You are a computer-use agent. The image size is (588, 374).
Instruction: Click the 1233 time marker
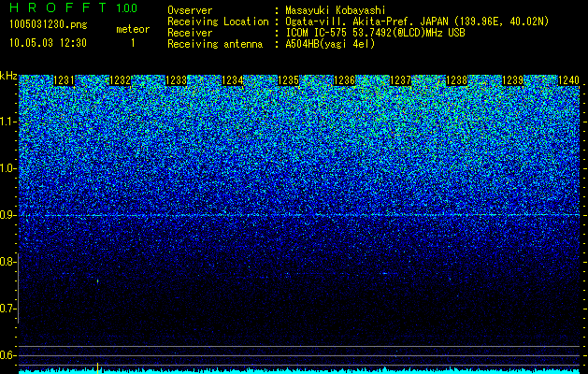[177, 80]
